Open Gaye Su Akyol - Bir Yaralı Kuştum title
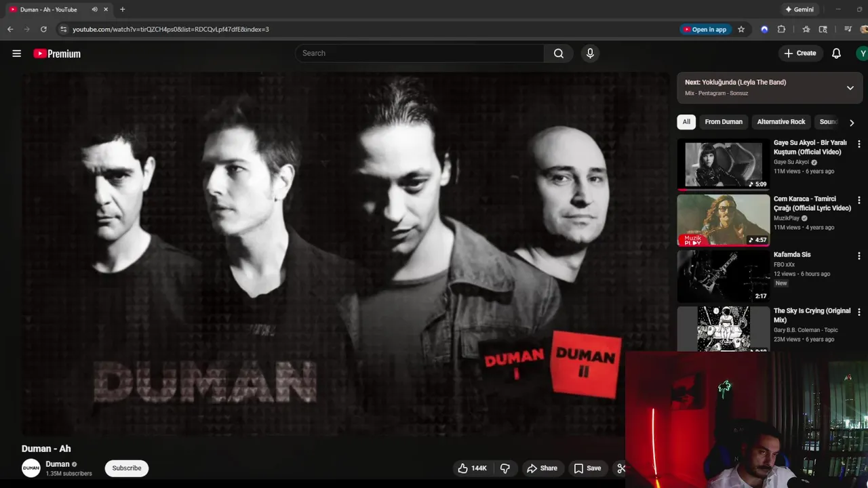This screenshot has width=868, height=488. click(810, 148)
